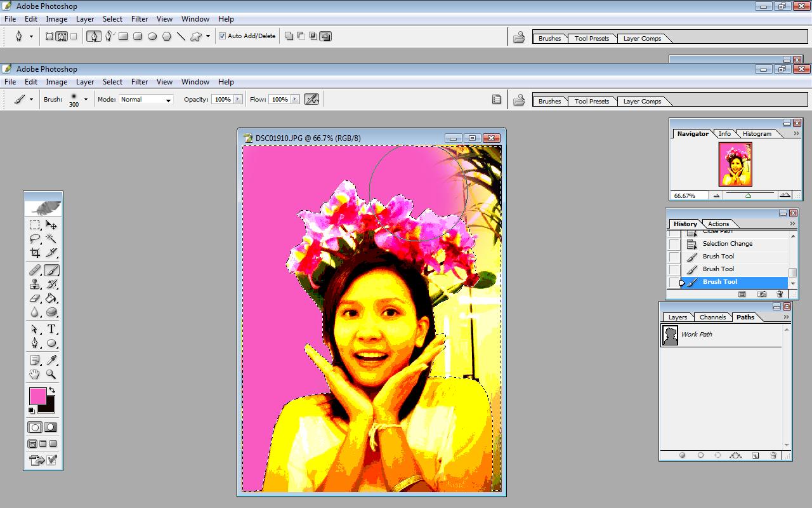Open the Filter menu in front window

click(x=140, y=82)
